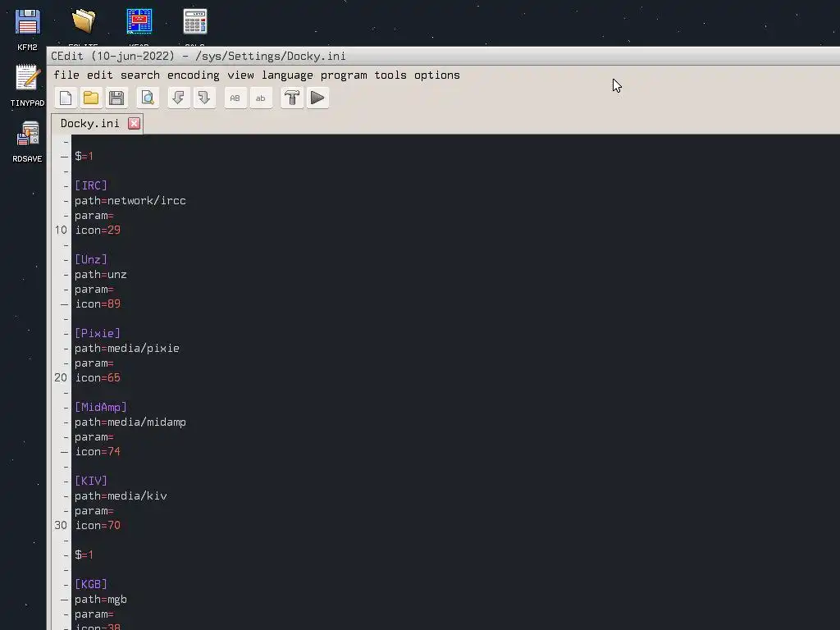Save the file with the floppy disk toolbar icon
Viewport: 840px width, 630px height.
[x=116, y=98]
